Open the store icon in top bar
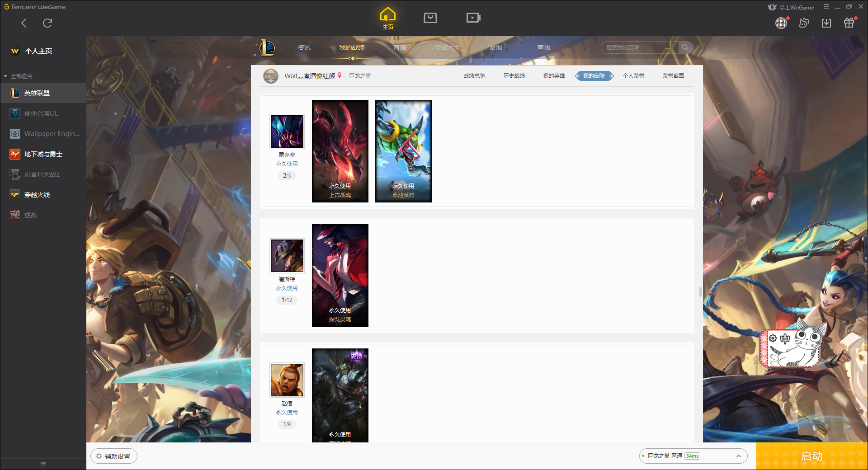The width and height of the screenshot is (868, 470). pyautogui.click(x=430, y=18)
